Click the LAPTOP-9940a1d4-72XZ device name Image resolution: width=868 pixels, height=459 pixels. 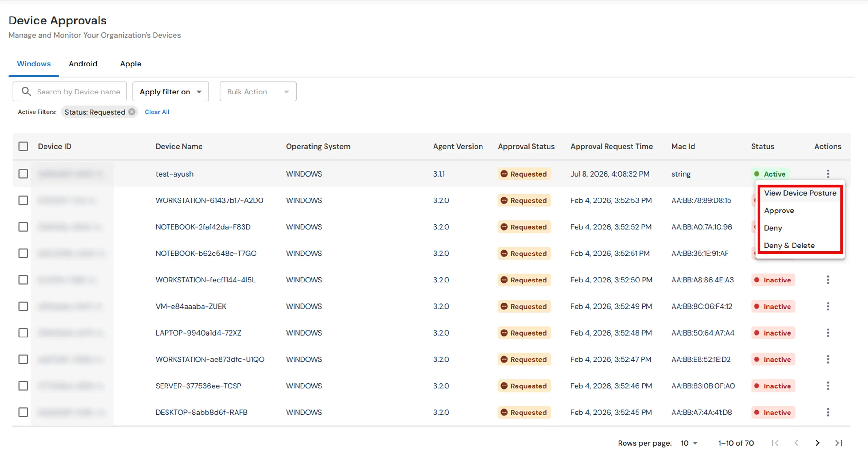pos(198,332)
